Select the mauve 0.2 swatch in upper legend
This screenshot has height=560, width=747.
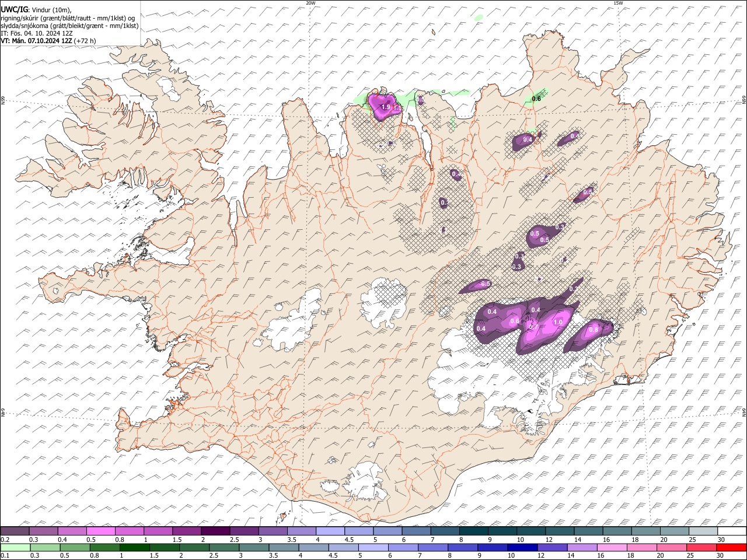point(15,531)
